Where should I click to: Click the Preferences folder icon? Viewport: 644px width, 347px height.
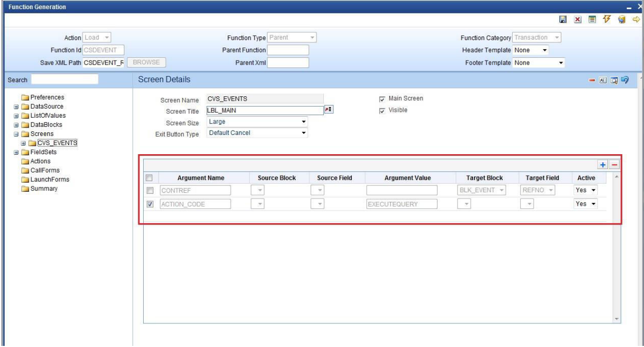coord(25,97)
